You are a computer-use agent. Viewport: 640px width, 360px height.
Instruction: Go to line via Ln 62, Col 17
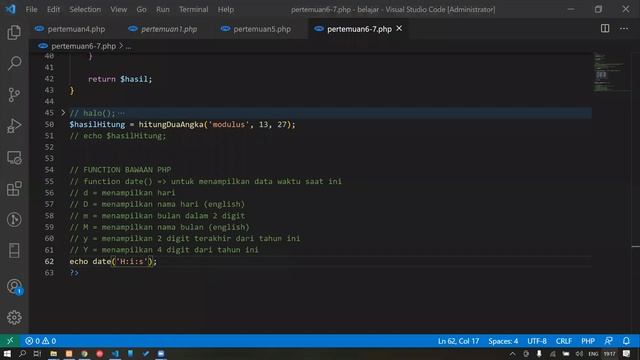pyautogui.click(x=458, y=341)
